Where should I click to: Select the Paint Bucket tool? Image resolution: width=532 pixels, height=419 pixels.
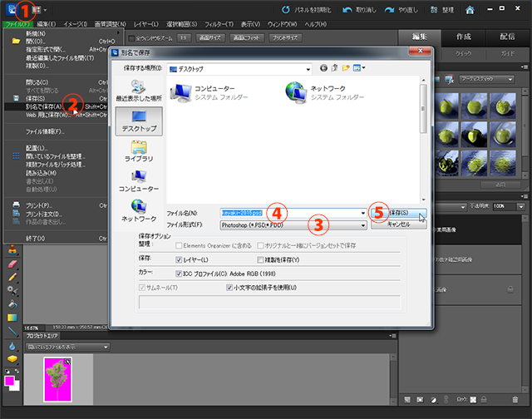tap(12, 304)
